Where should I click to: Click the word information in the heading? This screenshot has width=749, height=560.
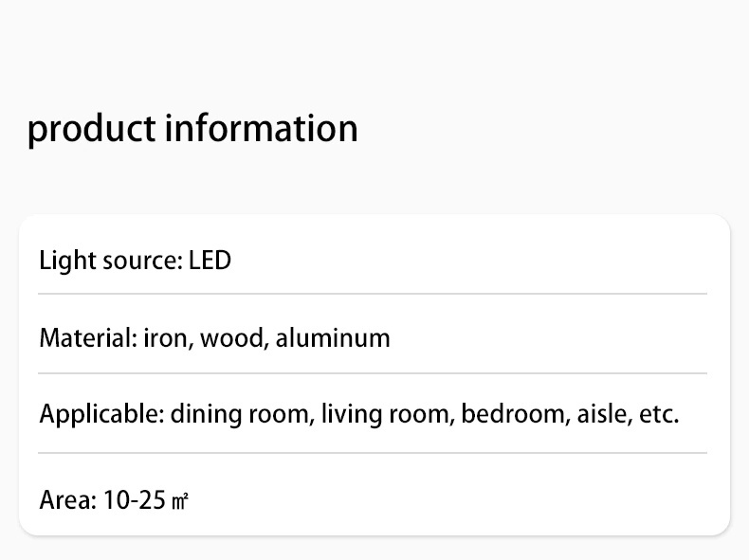[262, 128]
